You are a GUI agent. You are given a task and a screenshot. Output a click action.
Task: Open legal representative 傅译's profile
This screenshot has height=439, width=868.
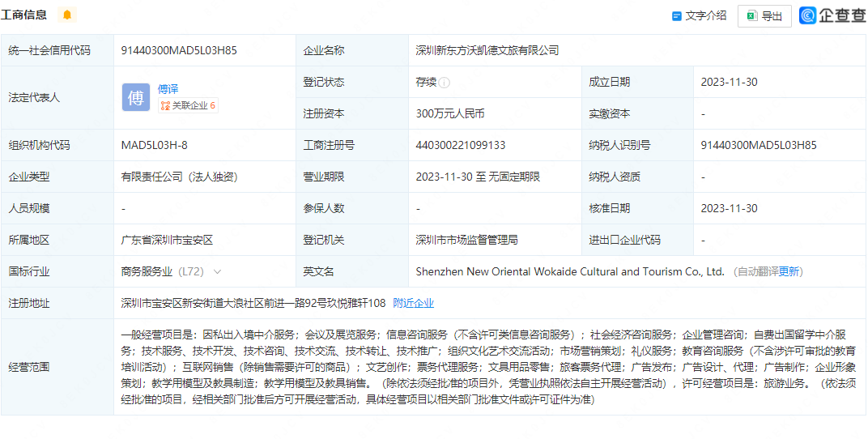(x=168, y=89)
